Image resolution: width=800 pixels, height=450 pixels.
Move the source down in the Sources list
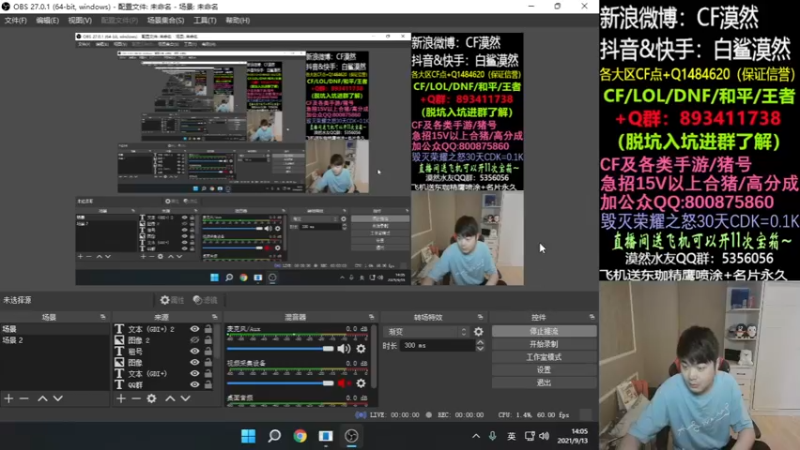(x=185, y=398)
